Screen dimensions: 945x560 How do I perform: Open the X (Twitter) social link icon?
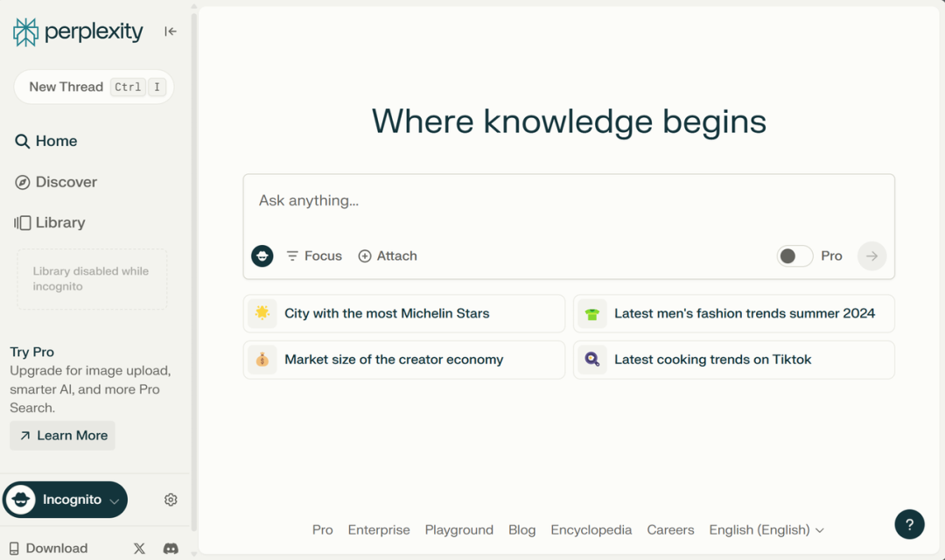coord(139,549)
